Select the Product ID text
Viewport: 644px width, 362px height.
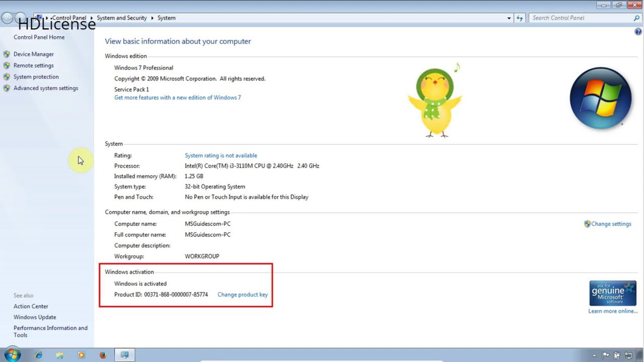click(161, 294)
